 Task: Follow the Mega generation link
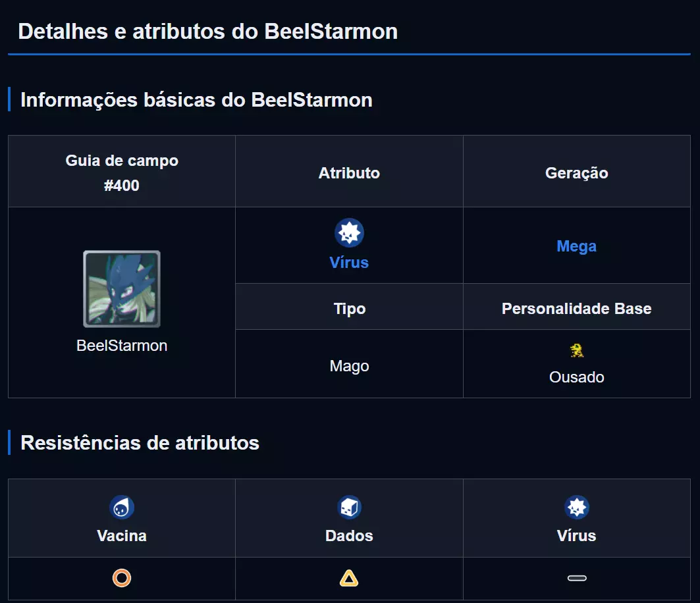click(577, 246)
